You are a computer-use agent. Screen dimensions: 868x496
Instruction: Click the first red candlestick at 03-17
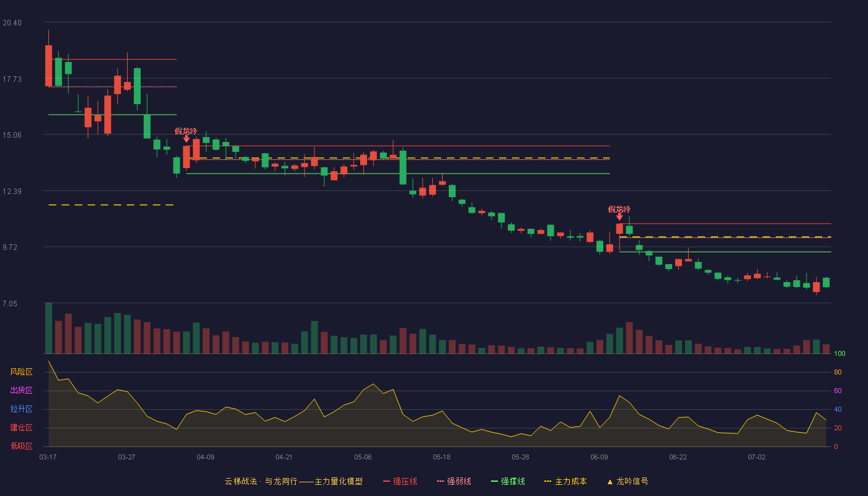tap(48, 66)
